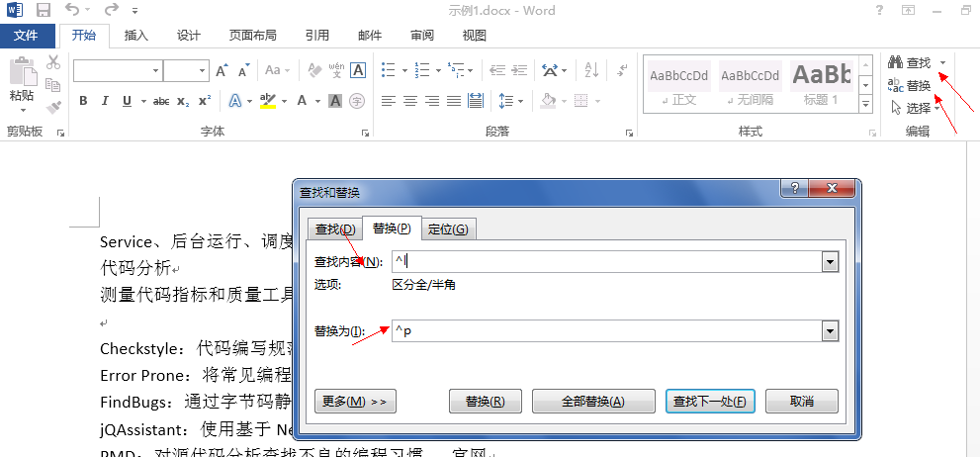Viewport: 980px width, 457px height.
Task: Click the increase indent icon
Action: coord(519,70)
